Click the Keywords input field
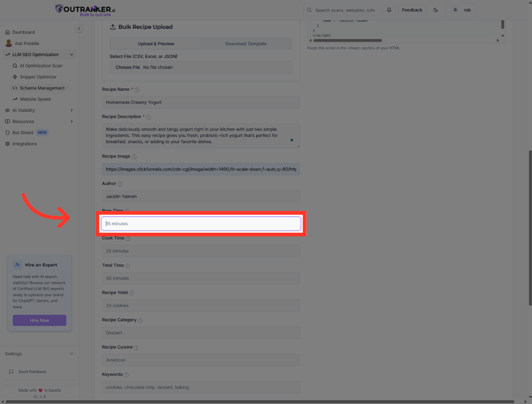Screen dimensions: 532x404 tap(201, 388)
